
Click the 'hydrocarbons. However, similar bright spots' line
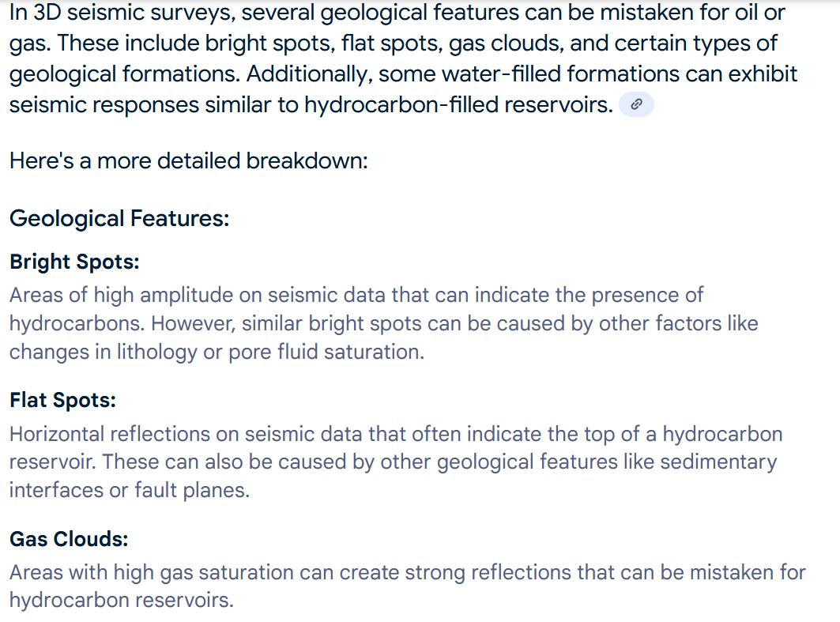(383, 324)
